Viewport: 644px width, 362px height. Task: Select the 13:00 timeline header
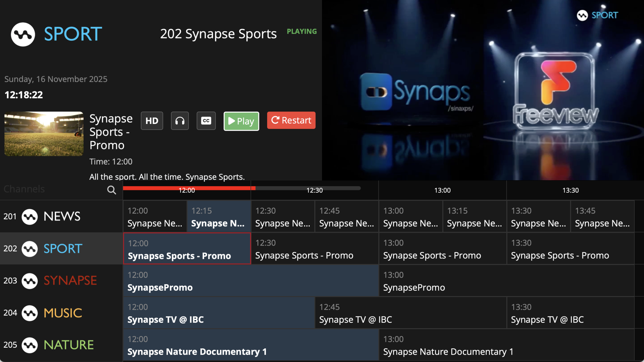[x=442, y=190]
